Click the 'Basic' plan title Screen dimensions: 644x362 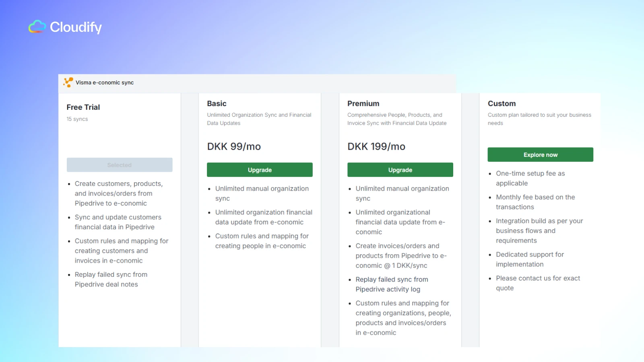coord(217,103)
